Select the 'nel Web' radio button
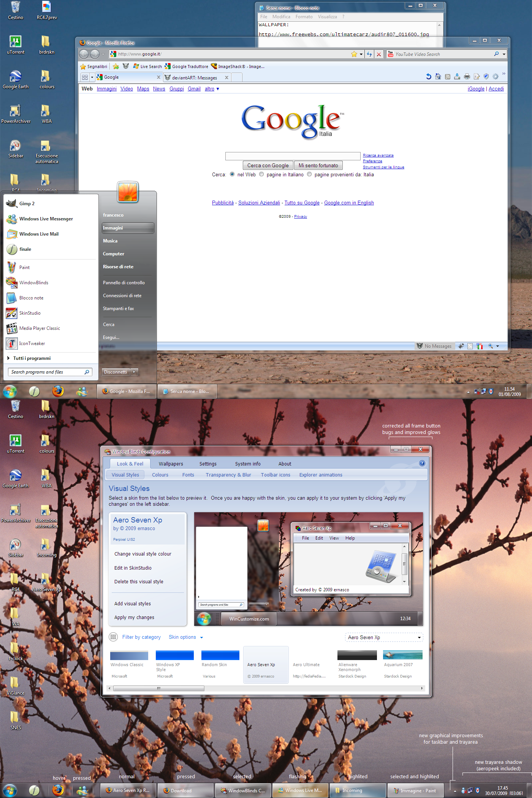 232,174
